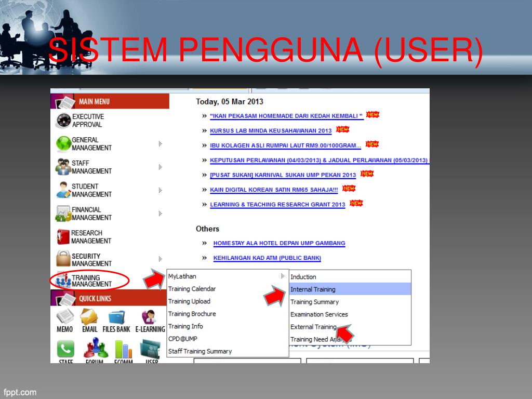Image resolution: width=532 pixels, height=399 pixels.
Task: Expand the General Management submenu arrow
Action: pos(160,144)
